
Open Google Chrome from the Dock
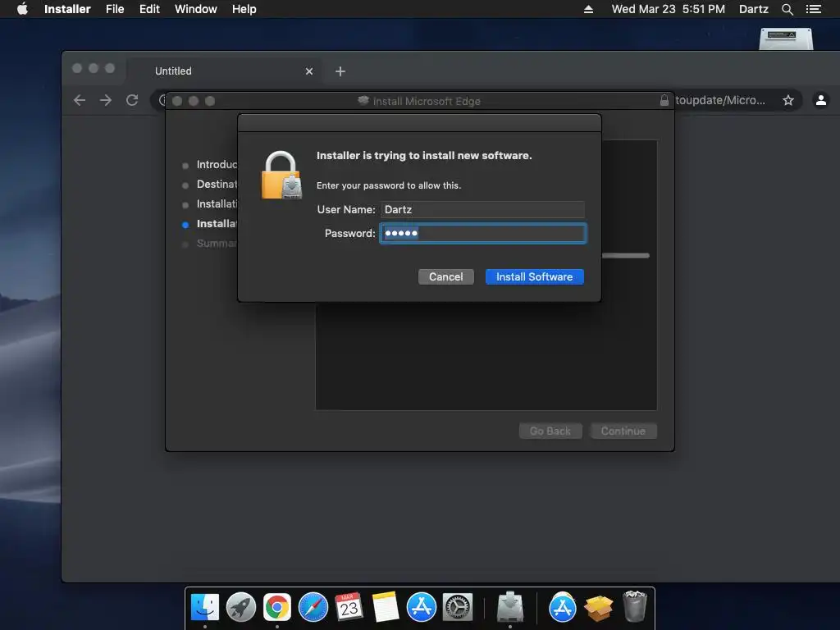277,608
